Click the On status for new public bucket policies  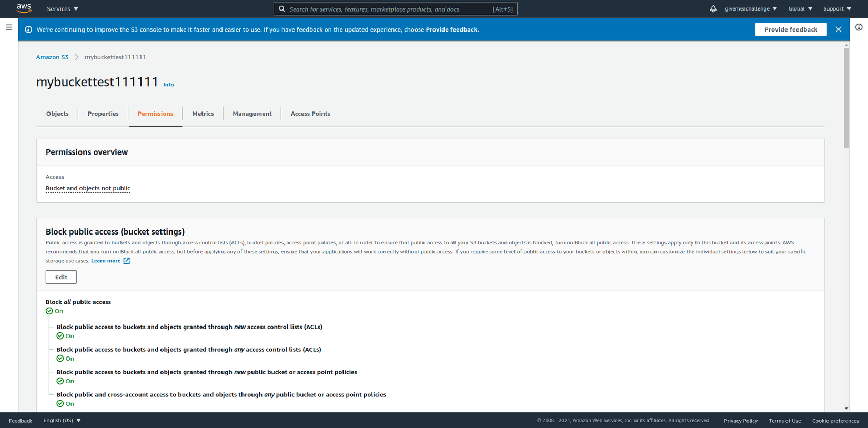coord(65,381)
